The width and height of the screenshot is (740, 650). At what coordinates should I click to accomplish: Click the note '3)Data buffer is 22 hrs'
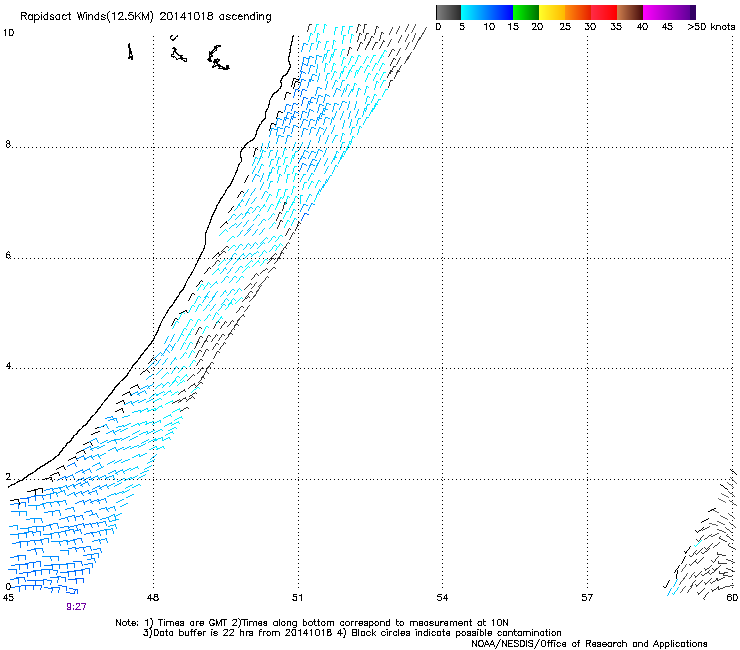coord(352,633)
